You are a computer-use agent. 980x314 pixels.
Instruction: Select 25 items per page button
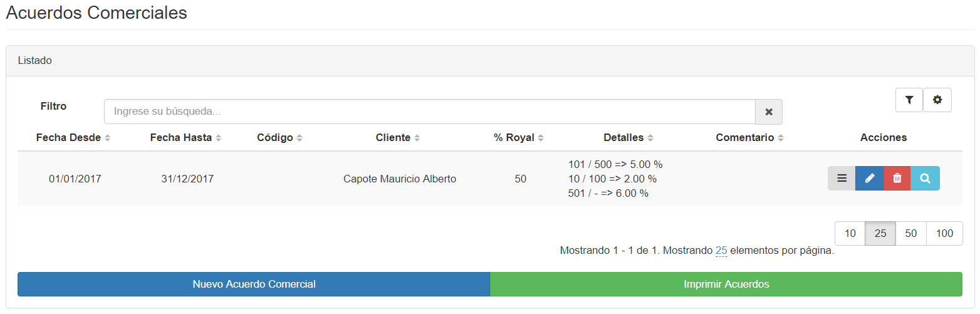[880, 234]
